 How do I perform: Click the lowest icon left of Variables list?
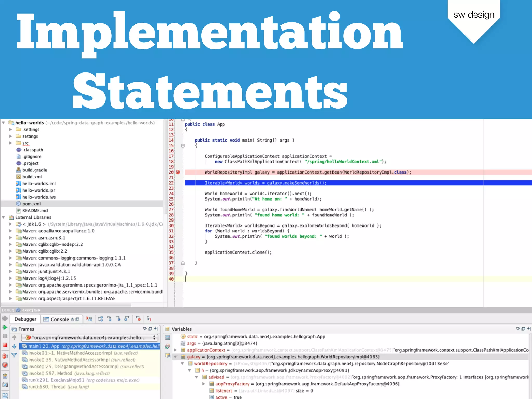(168, 356)
